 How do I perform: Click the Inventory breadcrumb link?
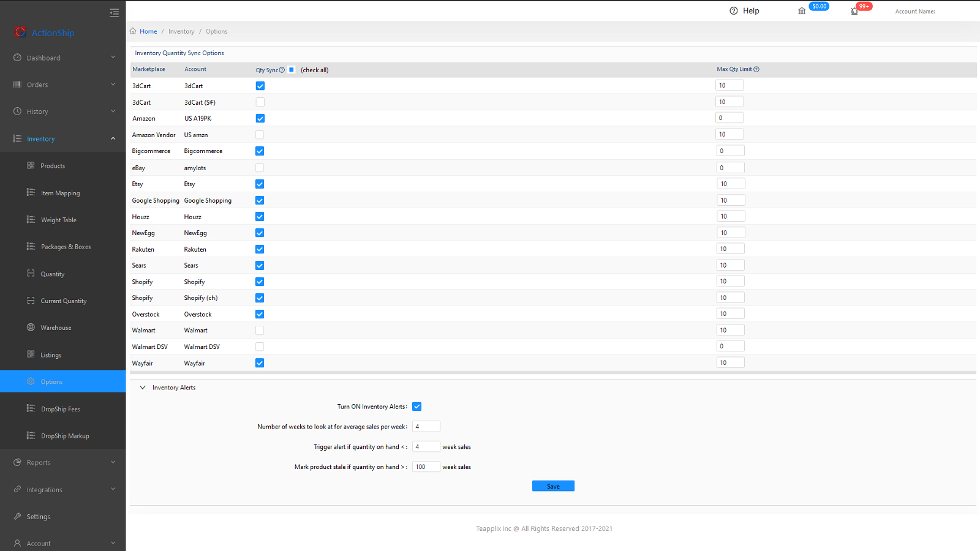click(x=181, y=31)
